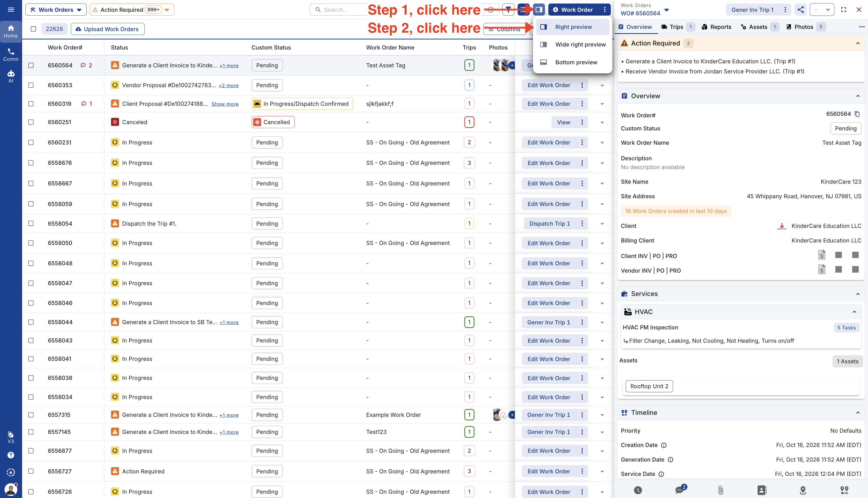Select the checkbox for work order 6560353
The width and height of the screenshot is (868, 498).
tap(31, 85)
